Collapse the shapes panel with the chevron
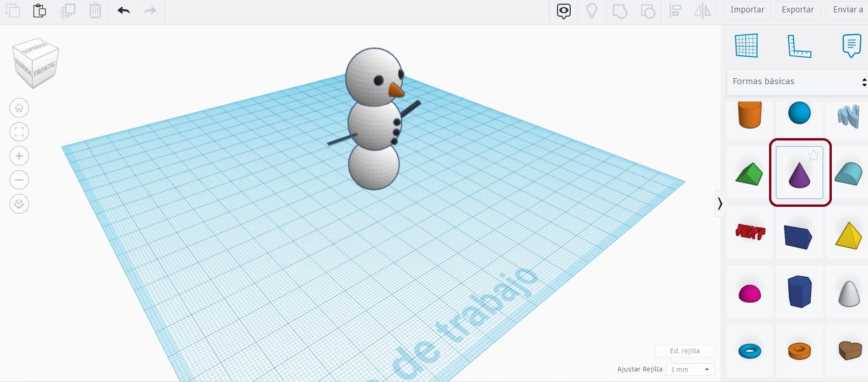Image resolution: width=868 pixels, height=382 pixels. pyautogui.click(x=720, y=203)
